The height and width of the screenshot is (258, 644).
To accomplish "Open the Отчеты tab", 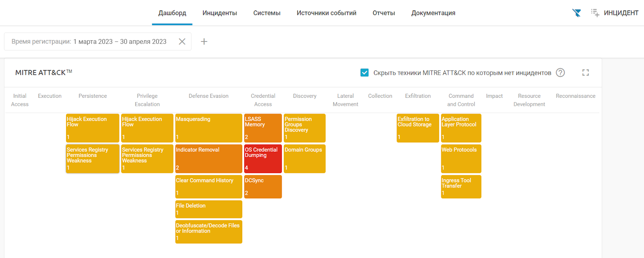I will click(384, 13).
